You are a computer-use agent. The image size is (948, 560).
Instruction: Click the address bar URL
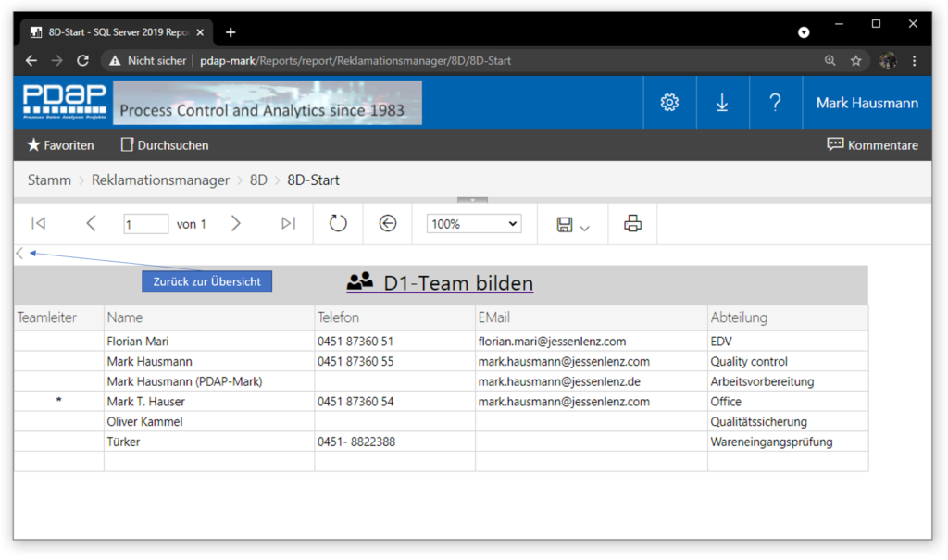click(x=355, y=60)
